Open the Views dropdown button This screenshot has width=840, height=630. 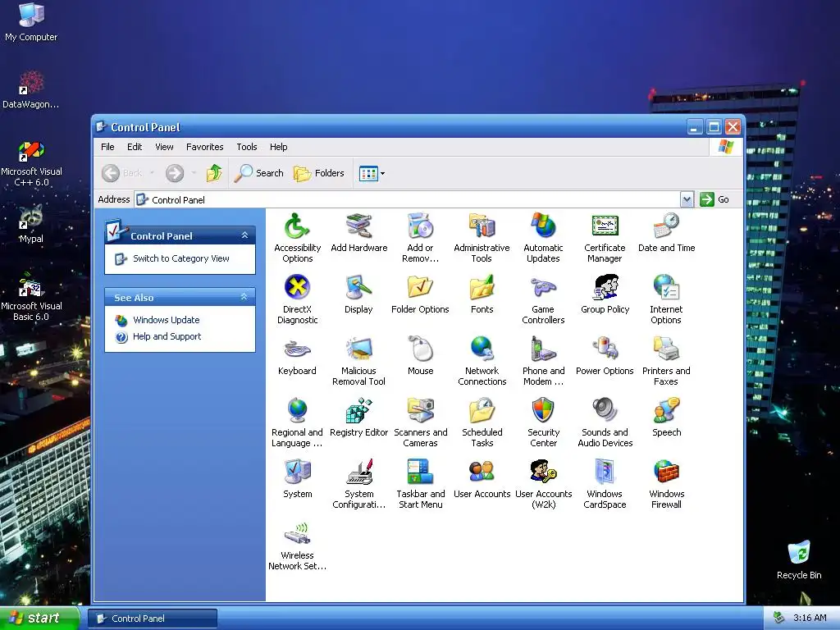[372, 174]
